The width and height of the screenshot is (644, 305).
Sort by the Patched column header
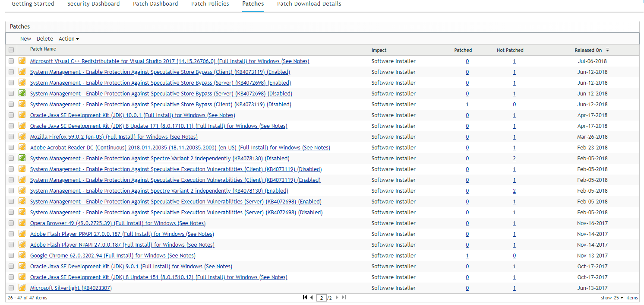coord(463,50)
